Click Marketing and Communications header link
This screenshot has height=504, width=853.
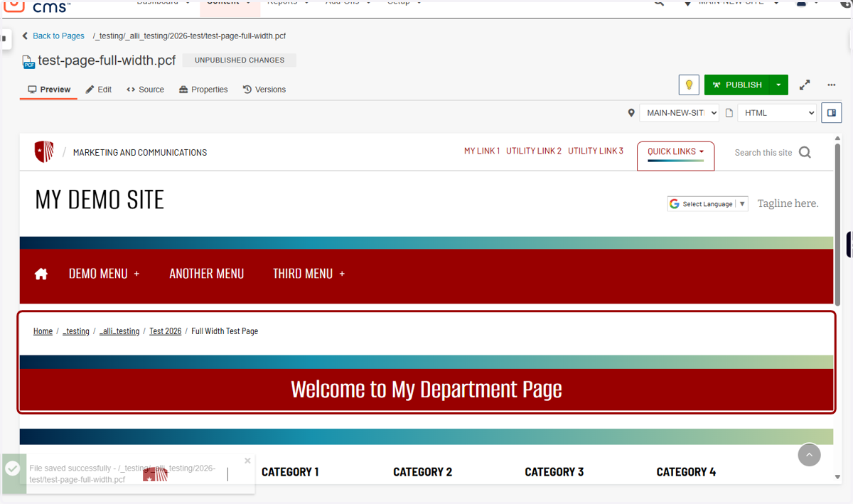coord(140,152)
